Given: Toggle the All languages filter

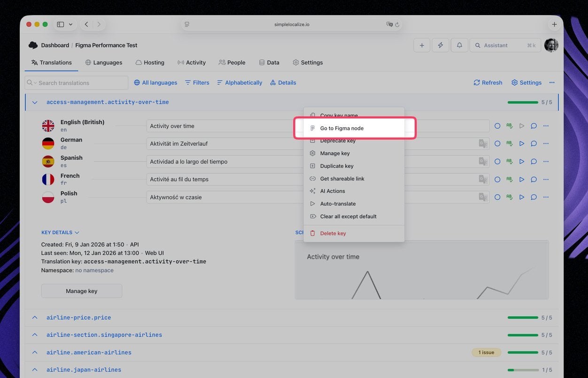Looking at the screenshot, I should tap(155, 82).
